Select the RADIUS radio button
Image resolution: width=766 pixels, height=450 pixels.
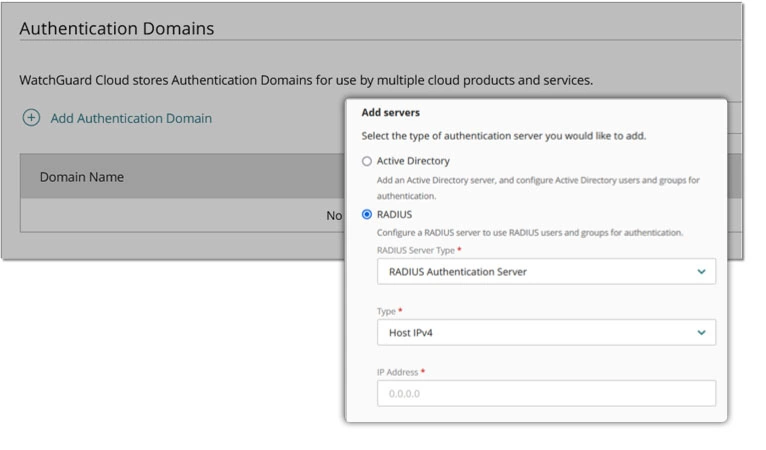366,214
